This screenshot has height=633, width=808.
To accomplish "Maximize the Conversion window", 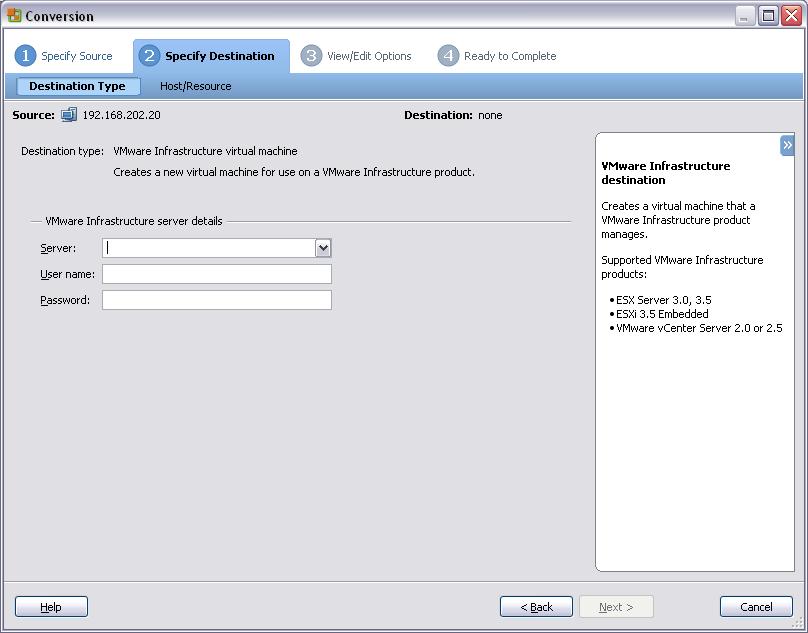I will 768,15.
